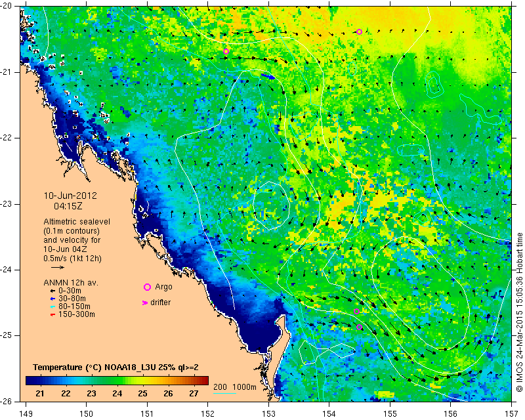Click the 'and velocity for' text line

click(72, 240)
